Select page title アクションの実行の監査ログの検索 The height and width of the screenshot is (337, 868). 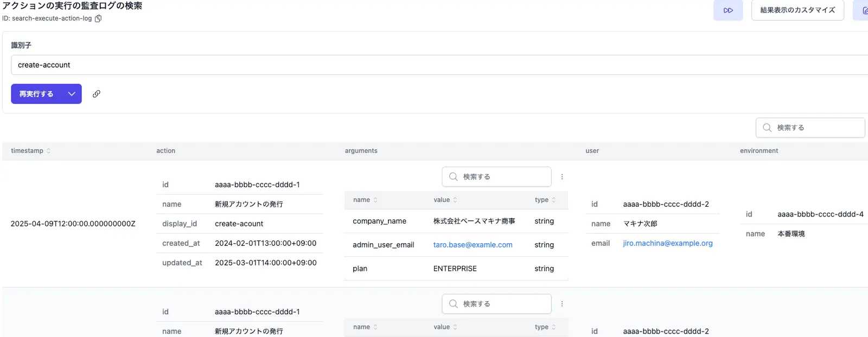coord(72,6)
